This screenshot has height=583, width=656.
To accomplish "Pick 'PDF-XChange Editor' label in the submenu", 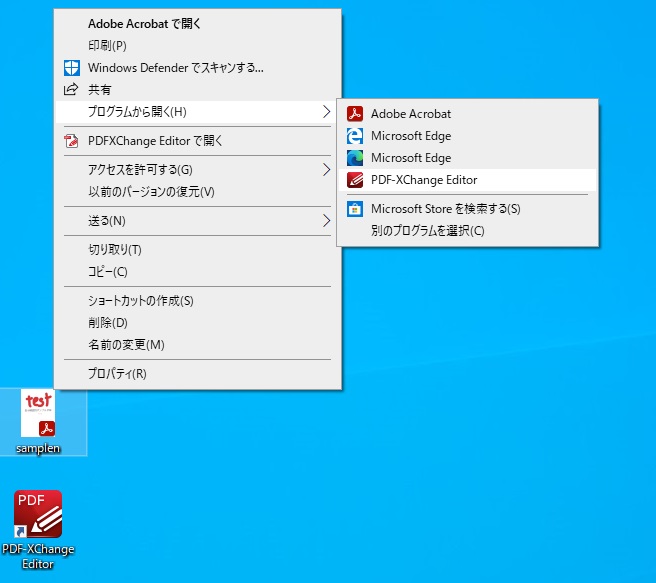I will 424,180.
